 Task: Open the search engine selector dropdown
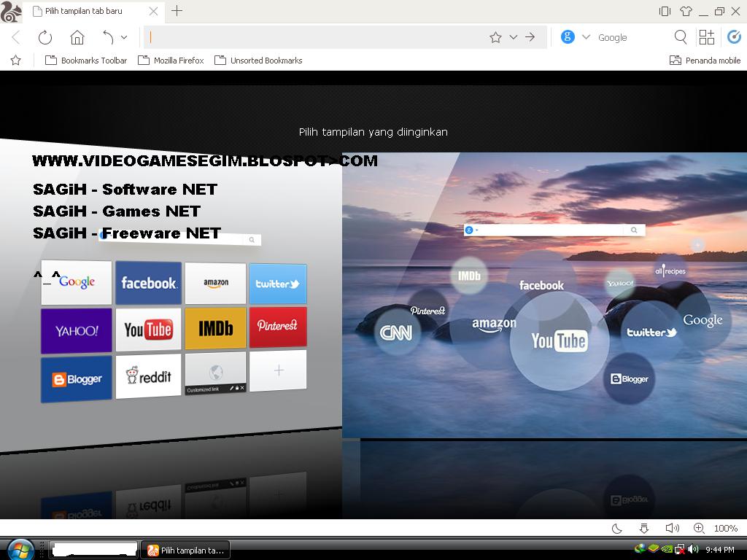point(586,37)
